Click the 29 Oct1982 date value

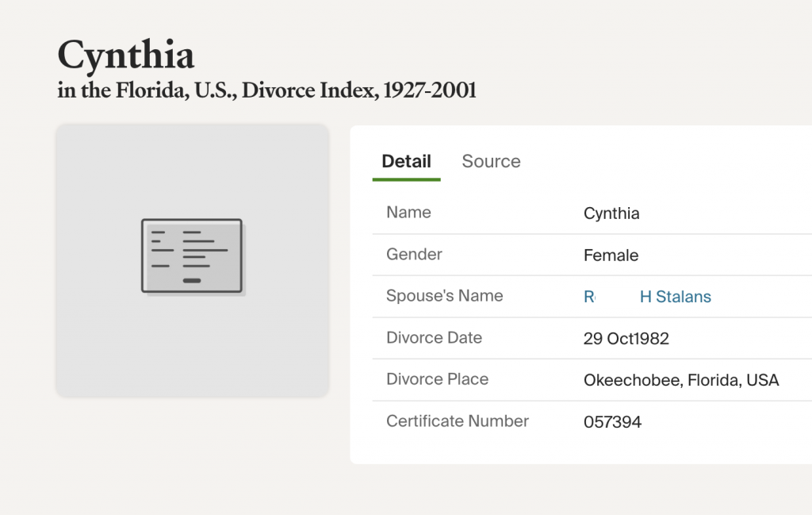click(x=626, y=339)
